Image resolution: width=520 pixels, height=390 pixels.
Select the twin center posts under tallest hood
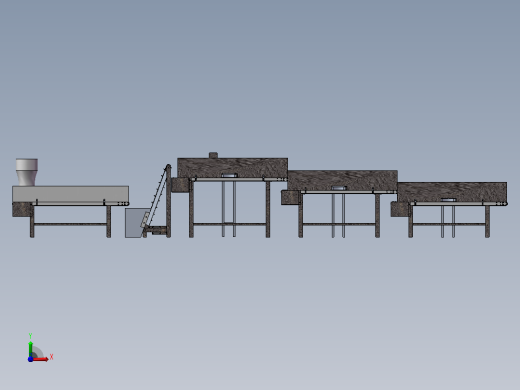pos(229,209)
